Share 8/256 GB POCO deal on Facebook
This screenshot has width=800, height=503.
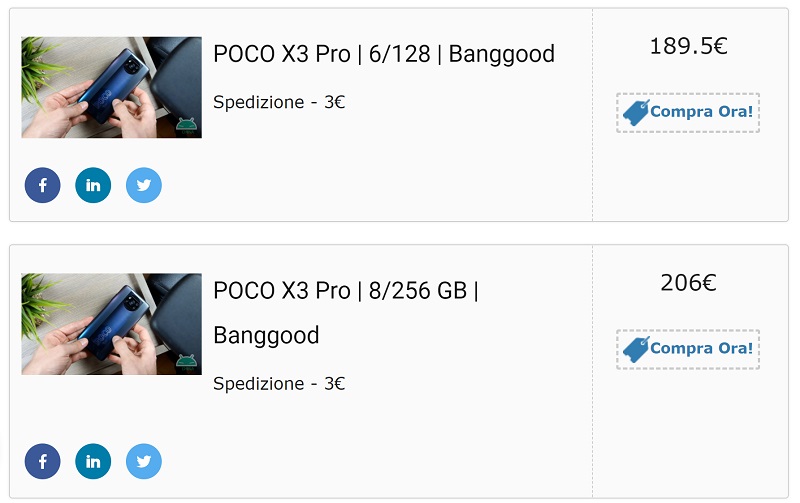click(42, 461)
